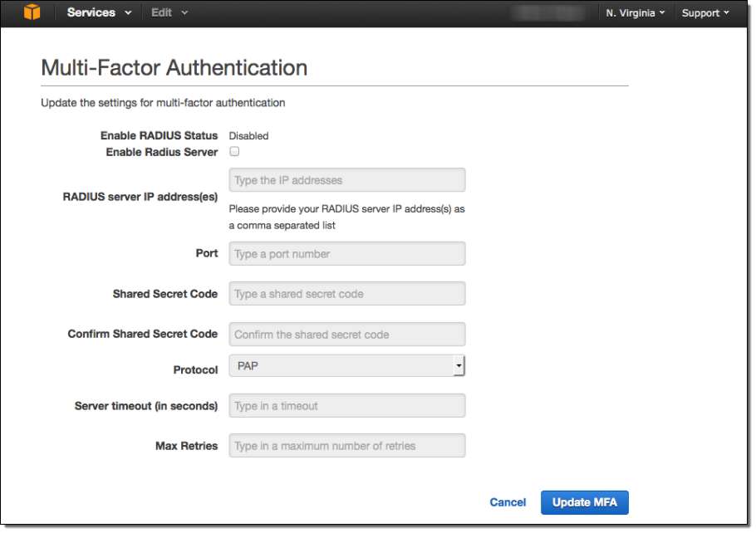This screenshot has width=756, height=533.
Task: Tick the Enable Radius Server checkbox
Action: pyautogui.click(x=234, y=152)
